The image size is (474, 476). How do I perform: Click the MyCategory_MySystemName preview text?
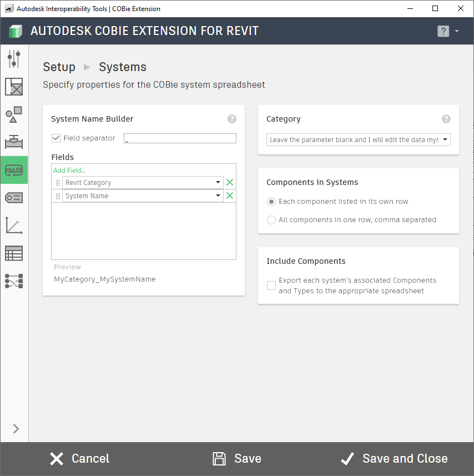pyautogui.click(x=105, y=279)
